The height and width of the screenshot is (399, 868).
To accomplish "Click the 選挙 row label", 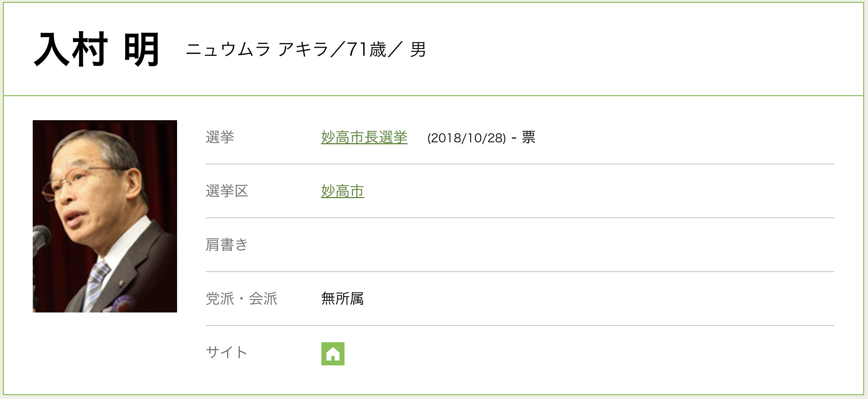I will (220, 137).
